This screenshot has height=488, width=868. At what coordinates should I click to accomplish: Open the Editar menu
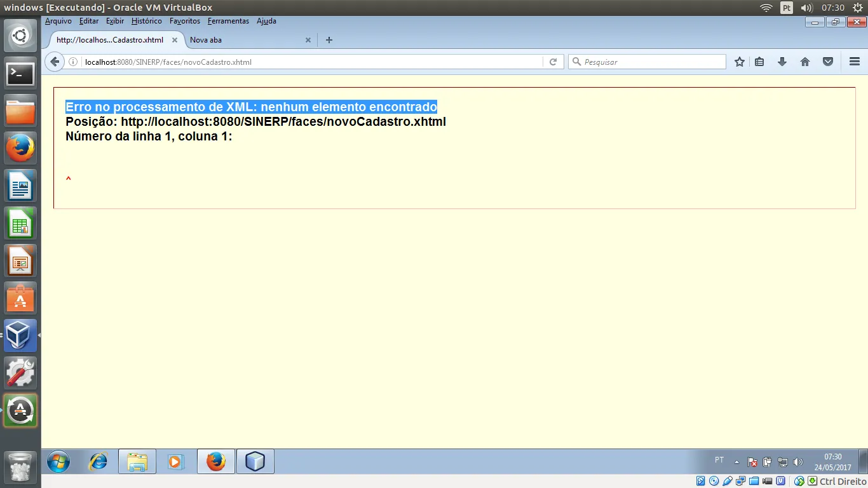89,21
